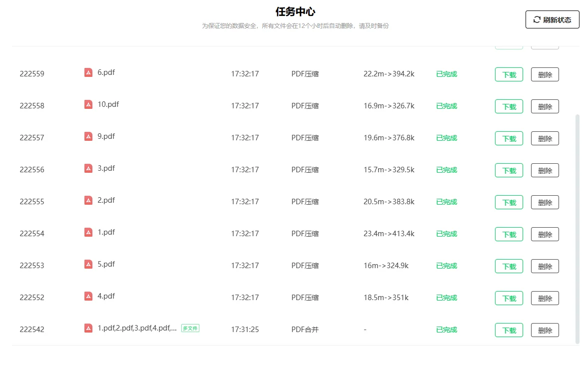The width and height of the screenshot is (588, 370).
Task: Click size value 19.6m->376.8k
Action: pos(389,138)
